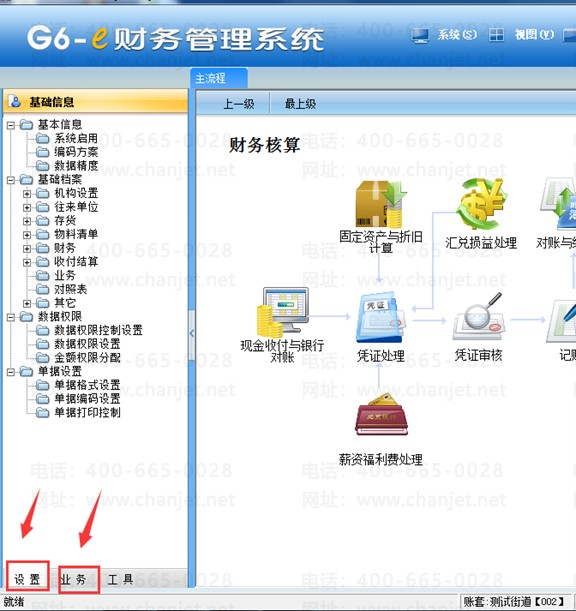Switch to the 工具 bottom tab
This screenshot has width=576, height=611.
[120, 579]
